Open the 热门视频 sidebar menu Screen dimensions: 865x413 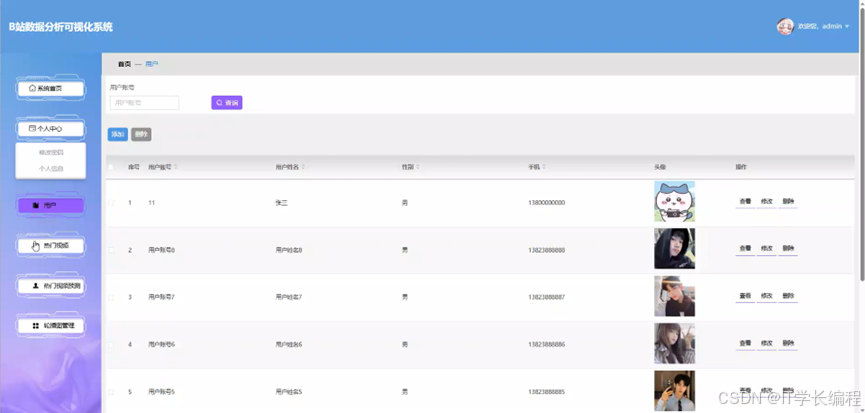click(51, 245)
